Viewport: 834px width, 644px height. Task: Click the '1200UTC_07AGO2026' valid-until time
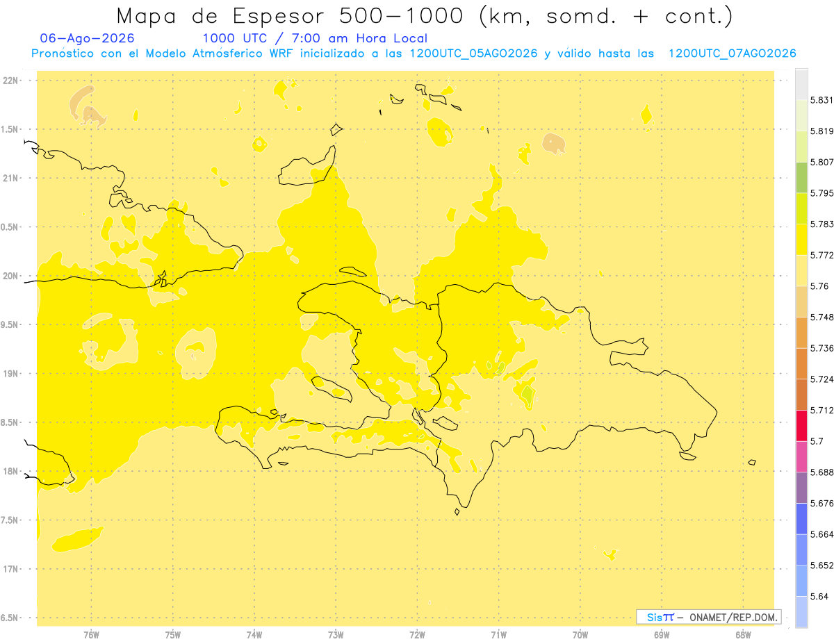(x=732, y=53)
